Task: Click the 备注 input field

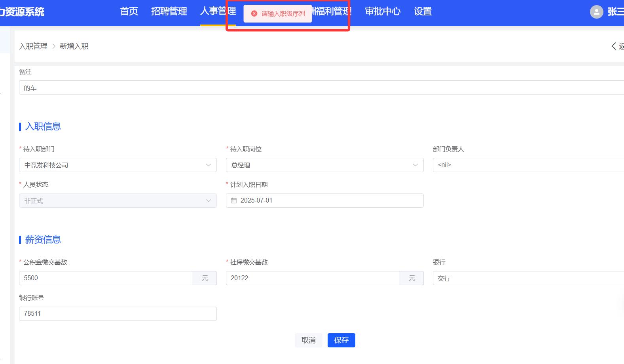Action: click(x=321, y=87)
